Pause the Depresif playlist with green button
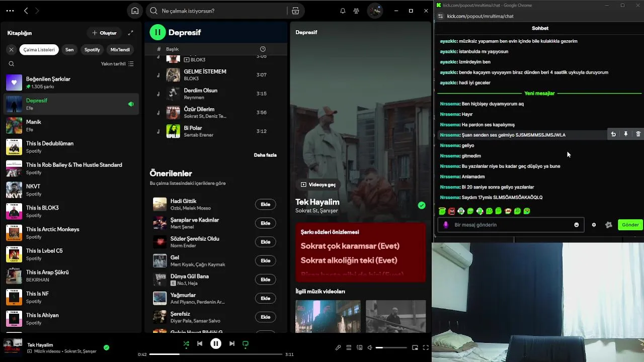 pyautogui.click(x=157, y=32)
